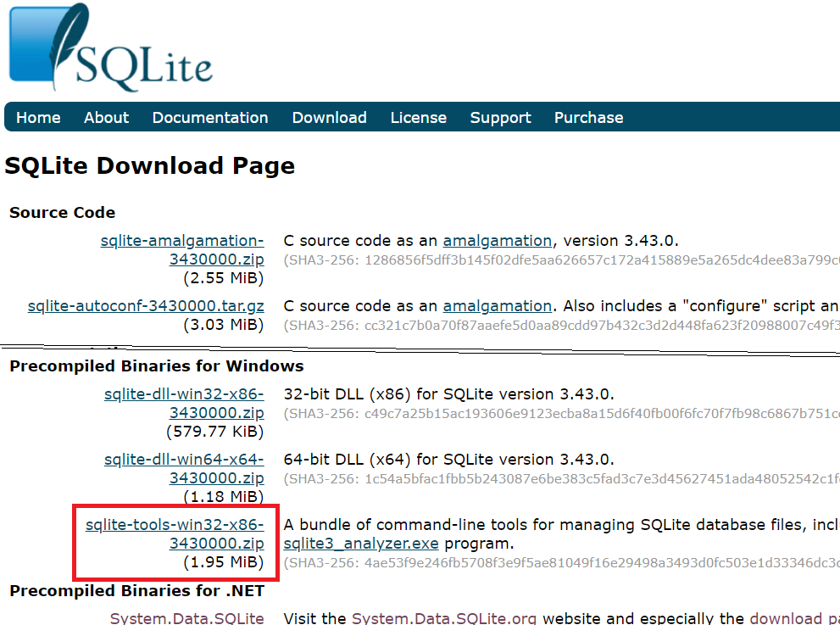Download sqlite-autoconf-3430000.tar.gz
This screenshot has width=840, height=625.
tap(146, 306)
